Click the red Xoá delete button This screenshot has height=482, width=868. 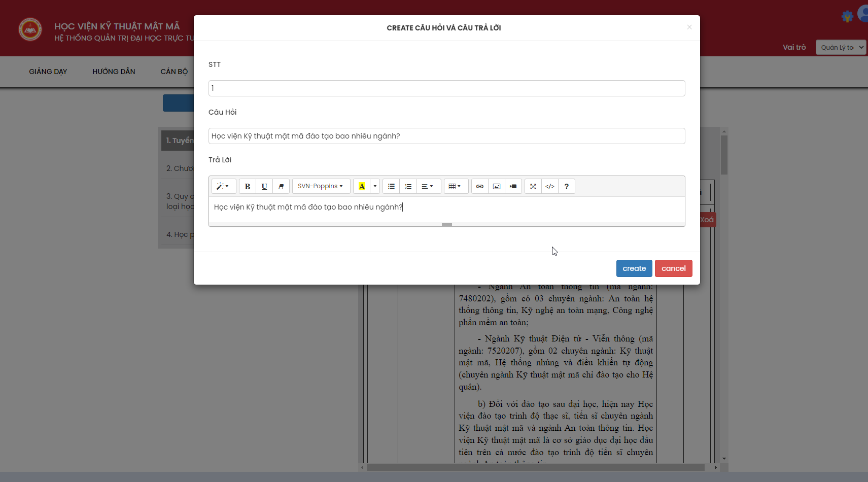pos(708,220)
